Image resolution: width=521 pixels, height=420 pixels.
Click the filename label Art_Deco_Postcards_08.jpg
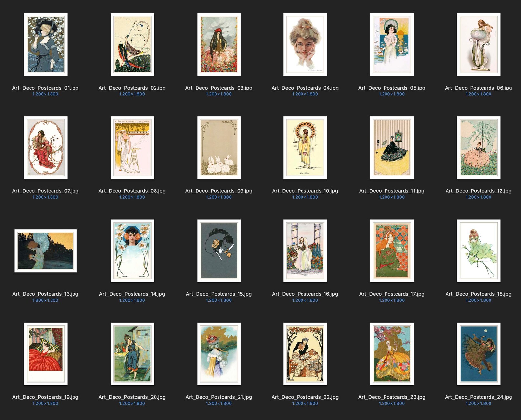click(x=132, y=191)
